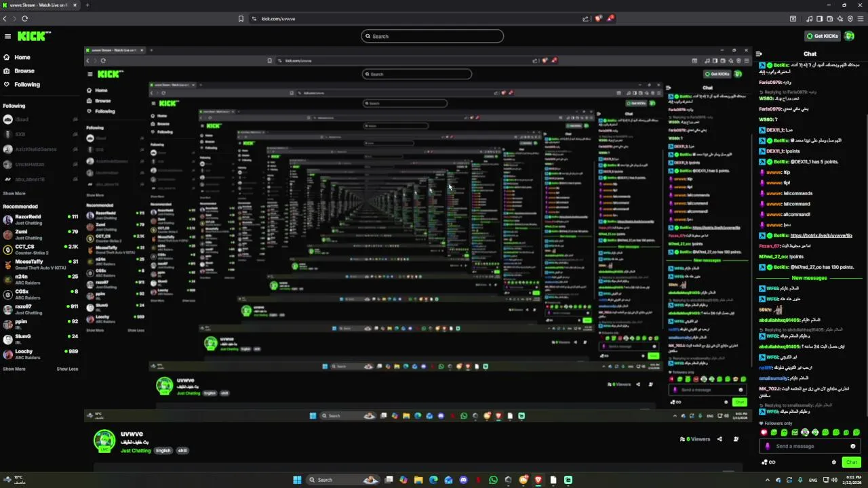Toggle the browser sidebar panel icon
The height and width of the screenshot is (488, 868).
[x=819, y=19]
